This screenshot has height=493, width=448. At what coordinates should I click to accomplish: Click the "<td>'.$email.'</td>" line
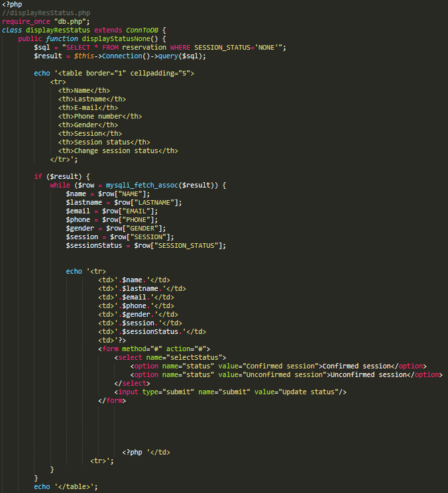click(x=136, y=298)
